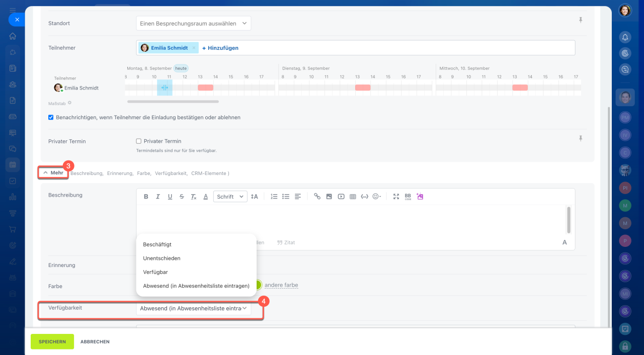The height and width of the screenshot is (355, 644).
Task: Apply bold formatting in description editor
Action: 146,197
